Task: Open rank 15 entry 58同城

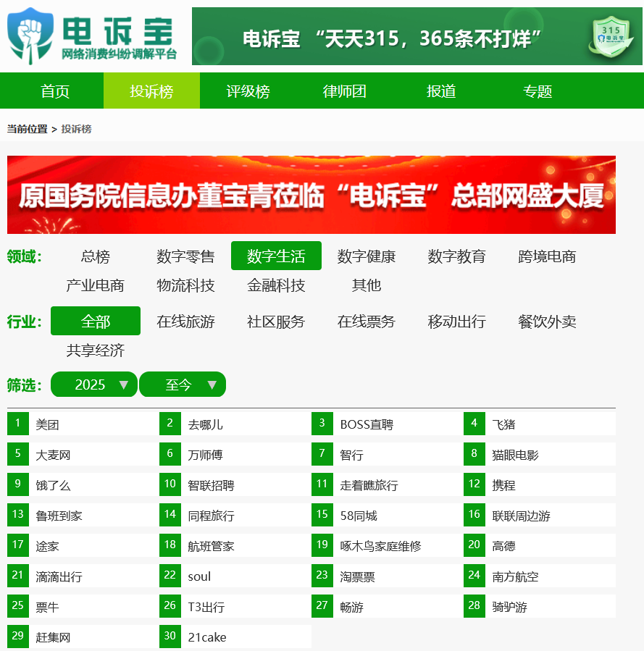Action: 388,515
